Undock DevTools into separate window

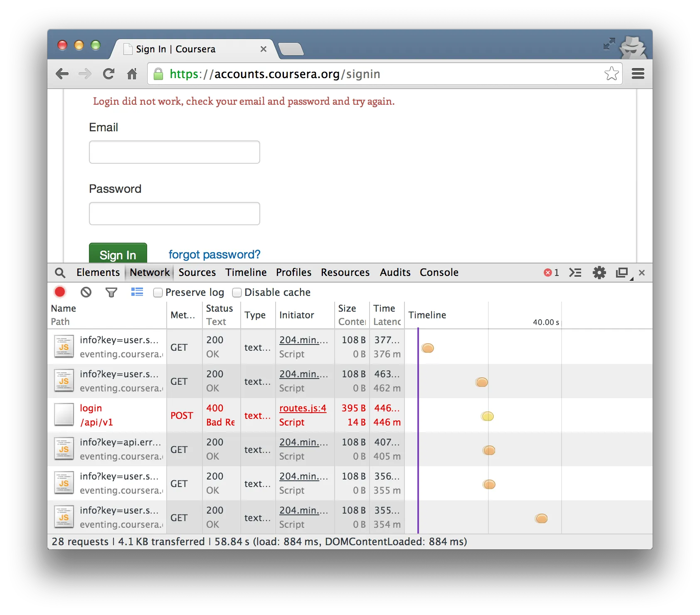622,273
